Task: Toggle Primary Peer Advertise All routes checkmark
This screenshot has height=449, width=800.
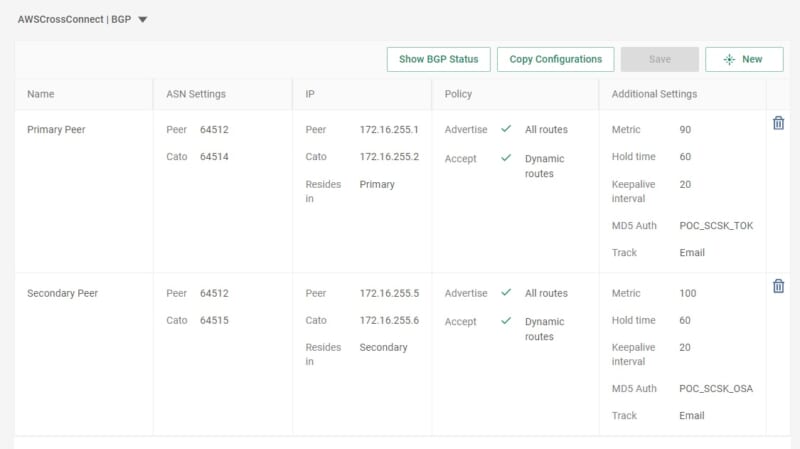Action: pyautogui.click(x=506, y=130)
